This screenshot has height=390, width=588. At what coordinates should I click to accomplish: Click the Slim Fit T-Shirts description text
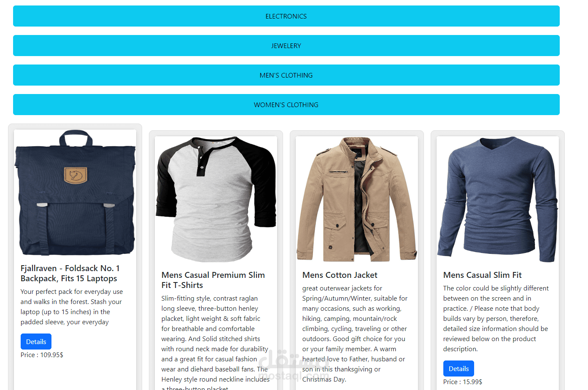coord(216,342)
